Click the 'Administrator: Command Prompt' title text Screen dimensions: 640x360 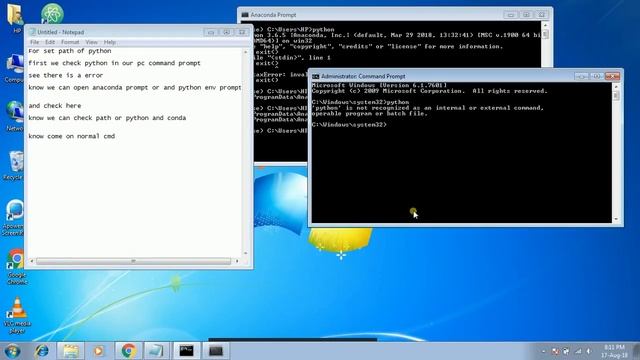pos(363,76)
